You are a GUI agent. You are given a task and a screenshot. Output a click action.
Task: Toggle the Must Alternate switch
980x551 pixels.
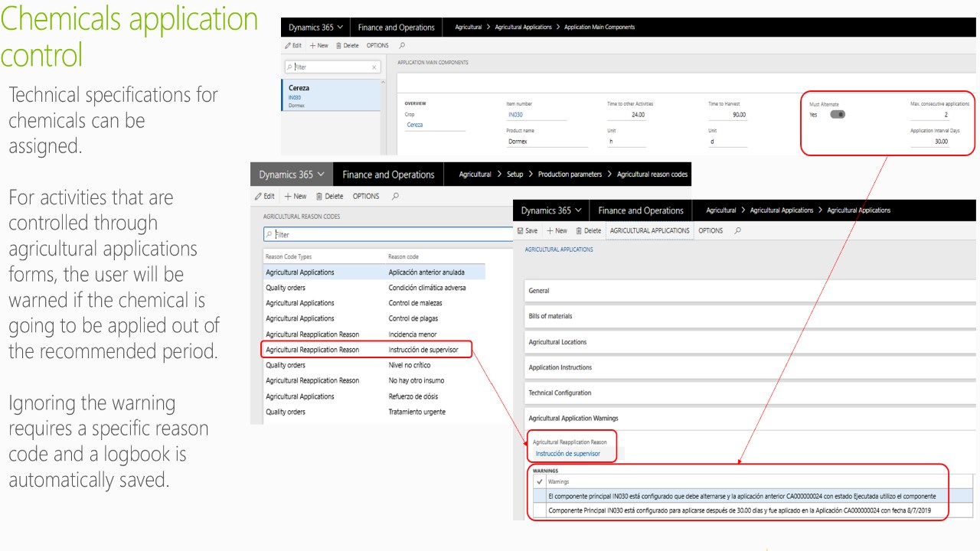coord(838,115)
